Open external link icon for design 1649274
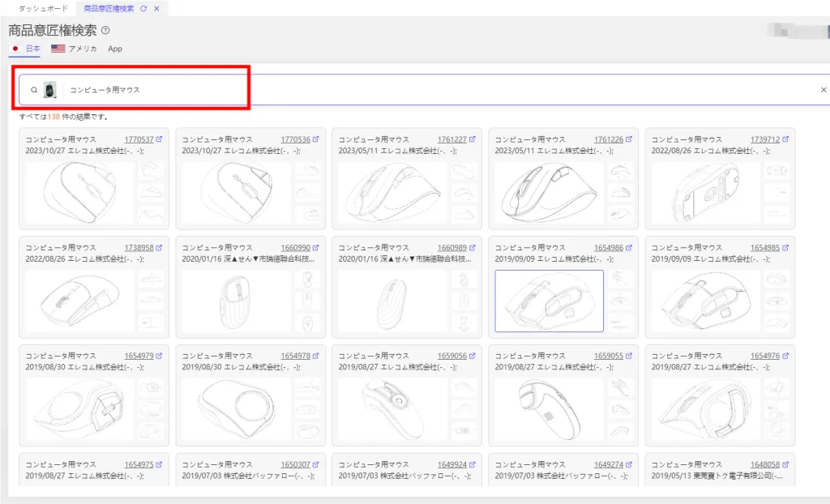Viewport: 830px width, 504px height. click(629, 464)
